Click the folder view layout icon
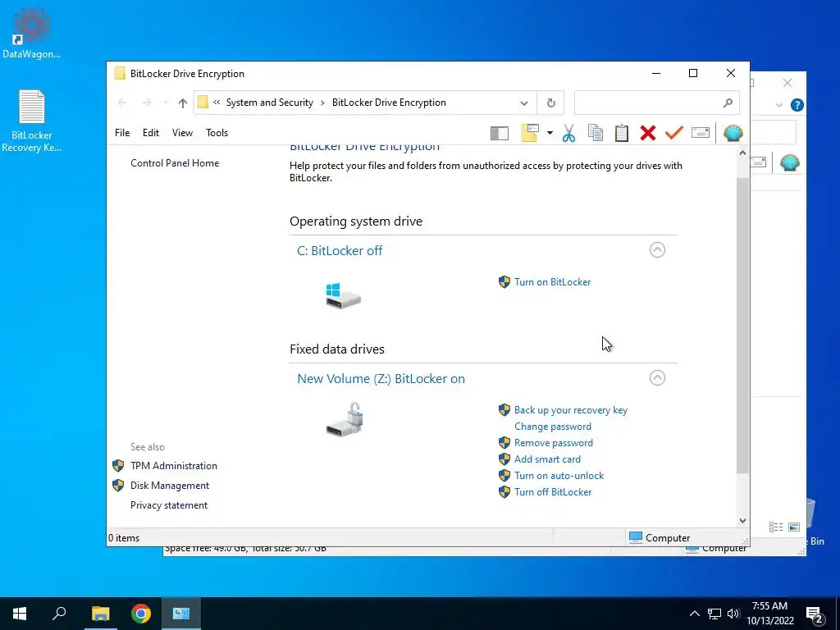 coord(530,133)
